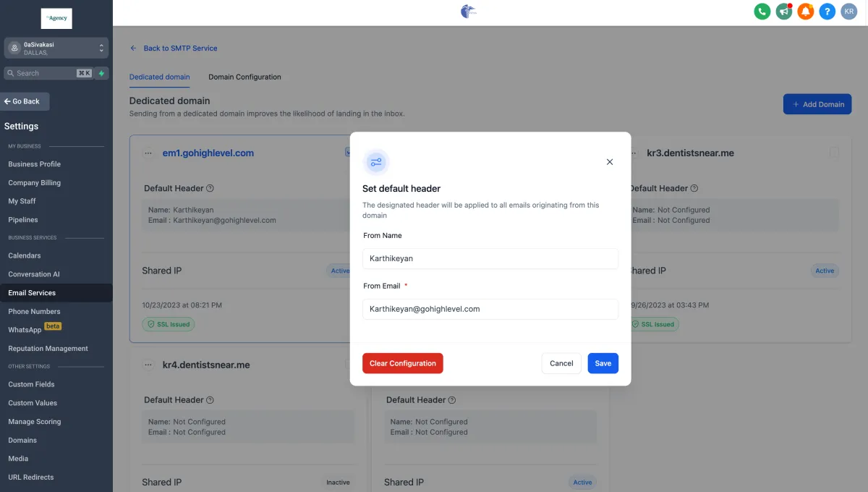Open Manage Scoring settings

[35, 422]
